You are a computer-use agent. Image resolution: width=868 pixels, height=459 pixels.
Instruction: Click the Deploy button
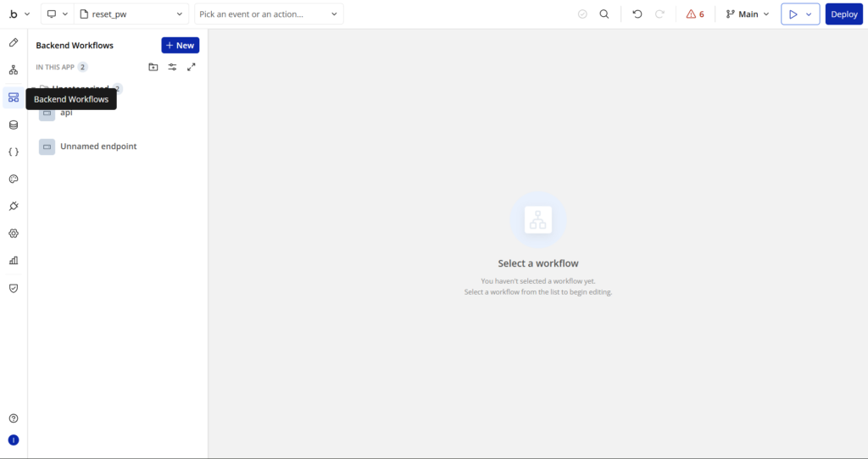843,14
